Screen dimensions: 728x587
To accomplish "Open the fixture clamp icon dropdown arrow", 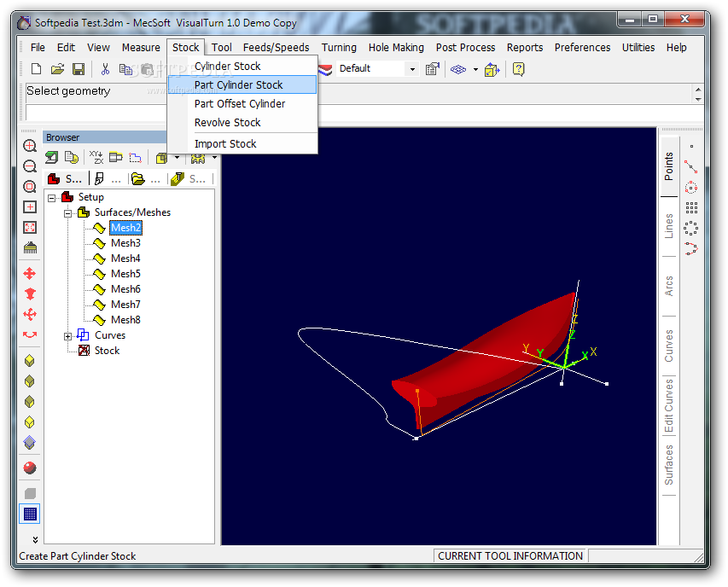I will 214,158.
